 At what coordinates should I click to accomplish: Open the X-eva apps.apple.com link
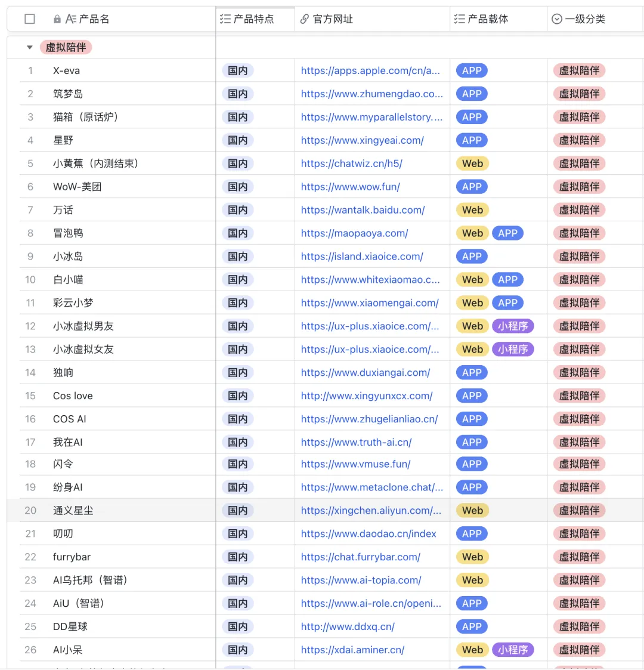[370, 70]
